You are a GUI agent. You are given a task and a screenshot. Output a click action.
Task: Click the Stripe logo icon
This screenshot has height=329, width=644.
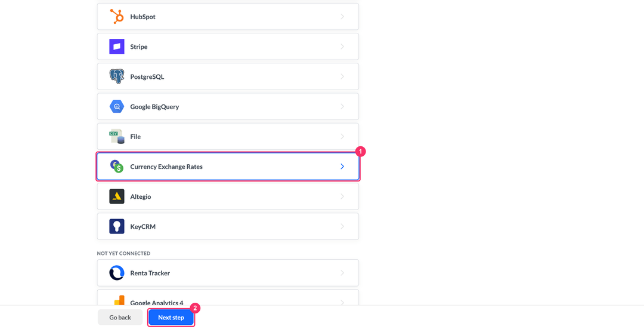click(117, 47)
